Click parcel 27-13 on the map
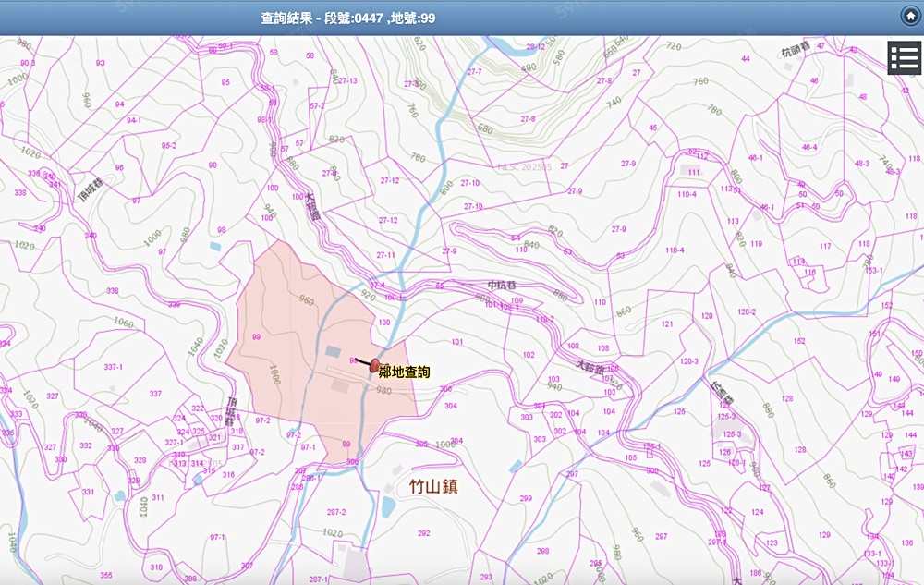 tap(347, 81)
